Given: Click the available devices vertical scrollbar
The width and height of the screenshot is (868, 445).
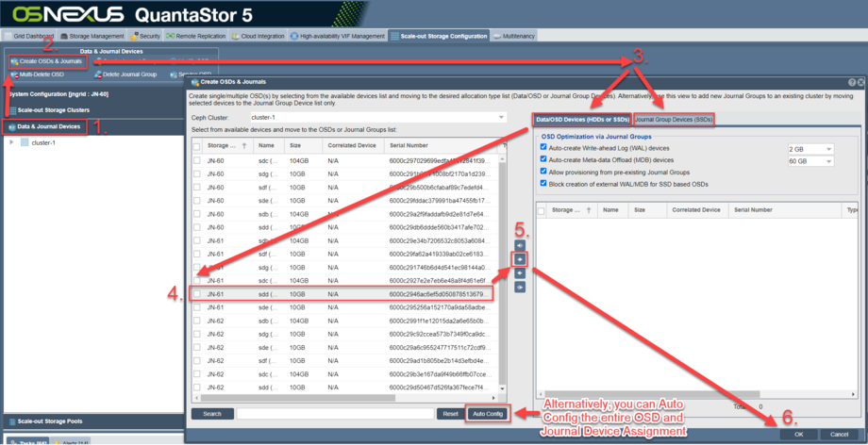Looking at the screenshot, I should tap(502, 272).
